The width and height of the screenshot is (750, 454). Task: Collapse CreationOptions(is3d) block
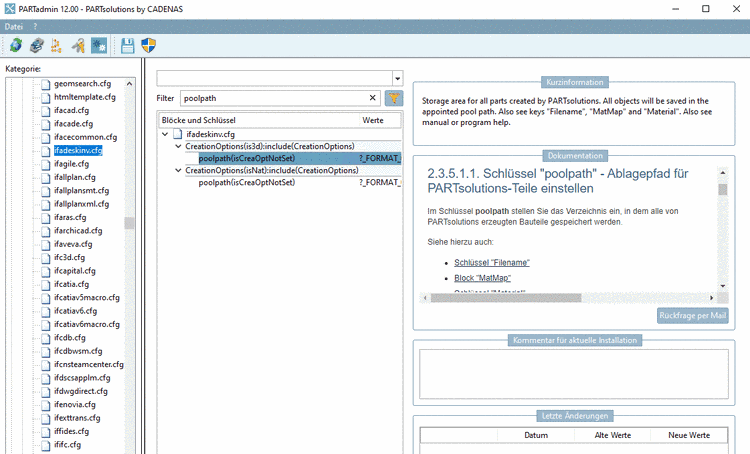178,146
